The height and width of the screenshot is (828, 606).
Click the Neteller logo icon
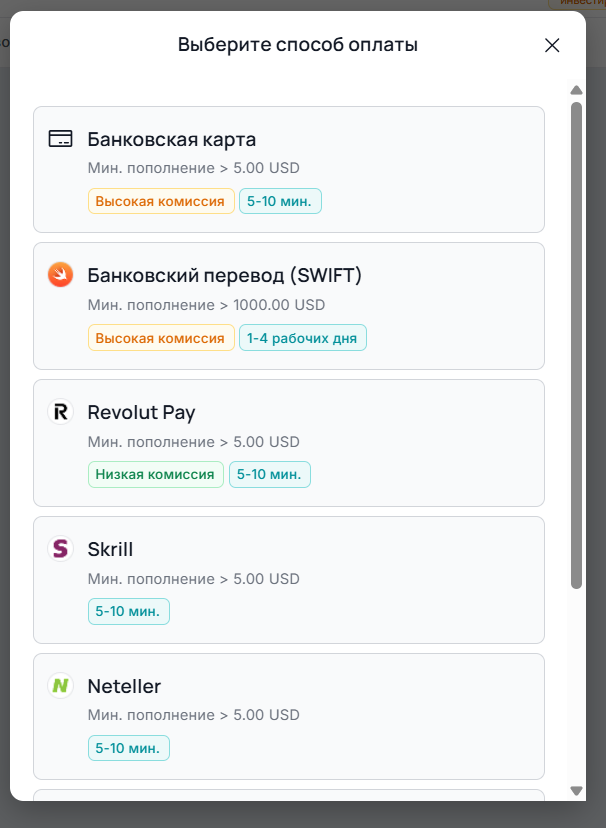pos(61,686)
